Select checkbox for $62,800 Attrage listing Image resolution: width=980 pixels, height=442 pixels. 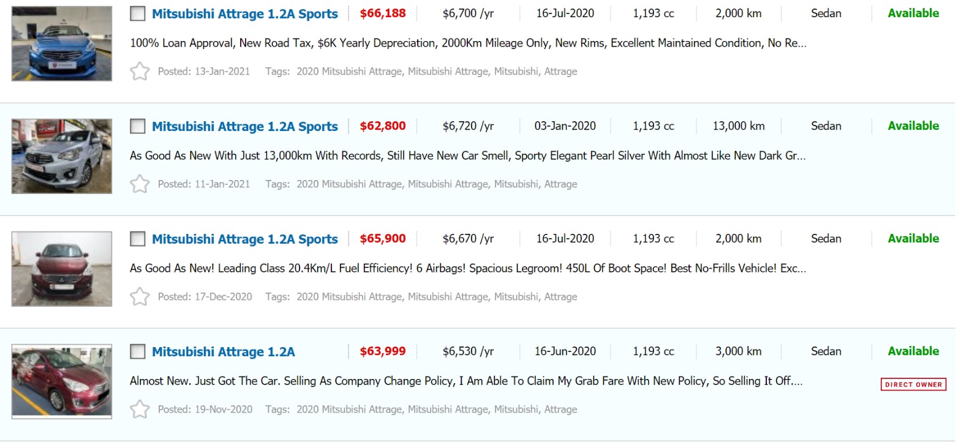coord(138,126)
